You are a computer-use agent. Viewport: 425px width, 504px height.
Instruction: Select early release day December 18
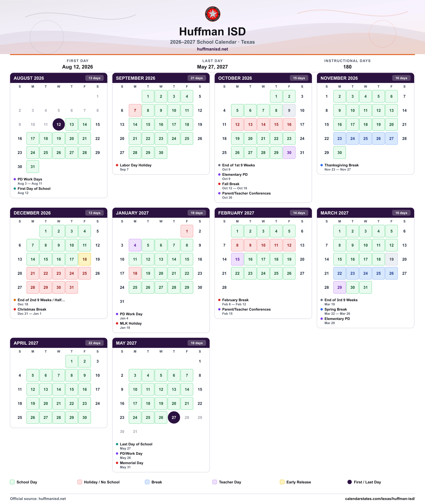pyautogui.click(x=85, y=259)
